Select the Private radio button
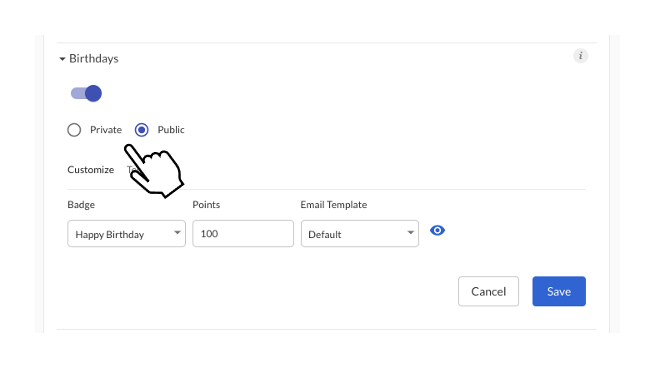 pos(74,129)
